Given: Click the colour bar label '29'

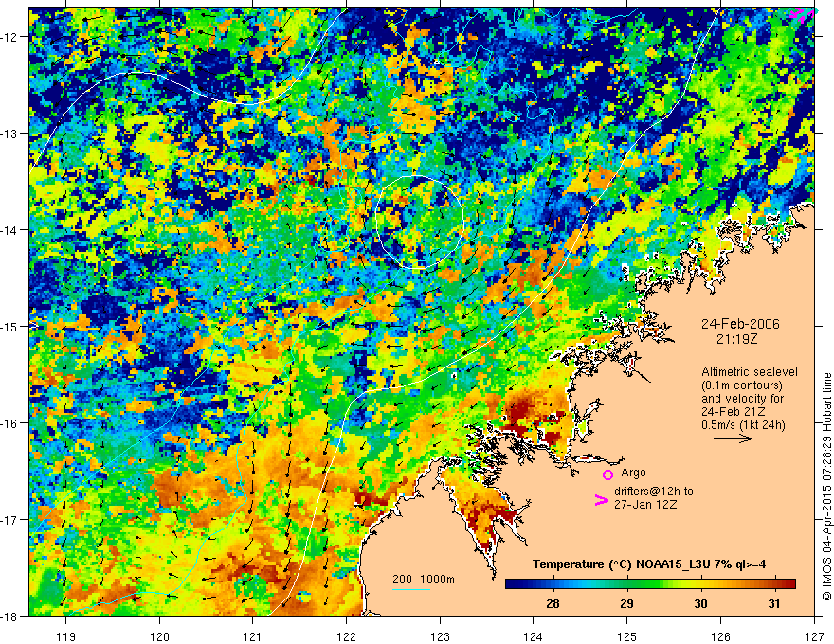Looking at the screenshot, I should 627,603.
